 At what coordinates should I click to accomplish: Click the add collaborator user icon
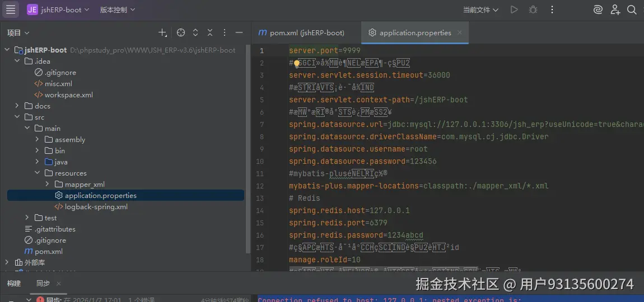pos(615,10)
